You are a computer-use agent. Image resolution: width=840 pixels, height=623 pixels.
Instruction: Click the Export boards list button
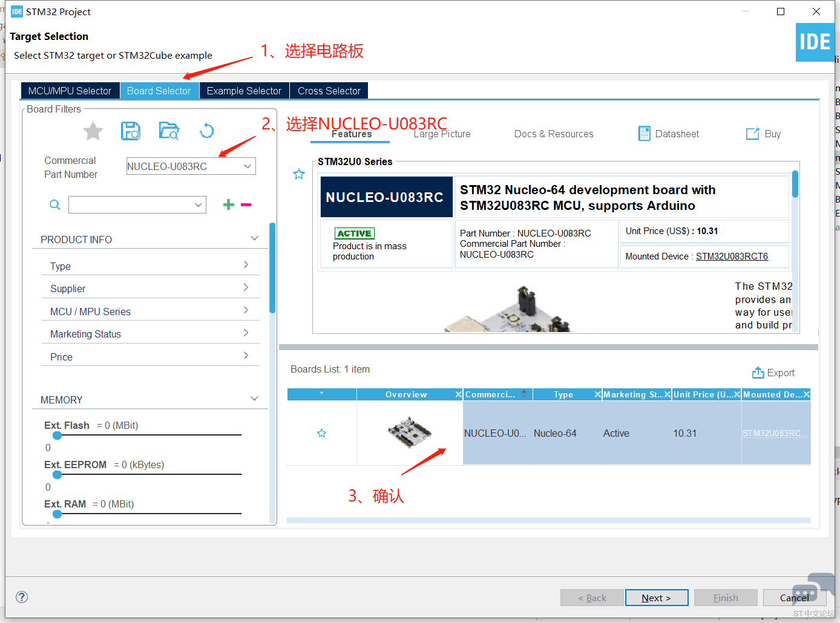tap(773, 373)
